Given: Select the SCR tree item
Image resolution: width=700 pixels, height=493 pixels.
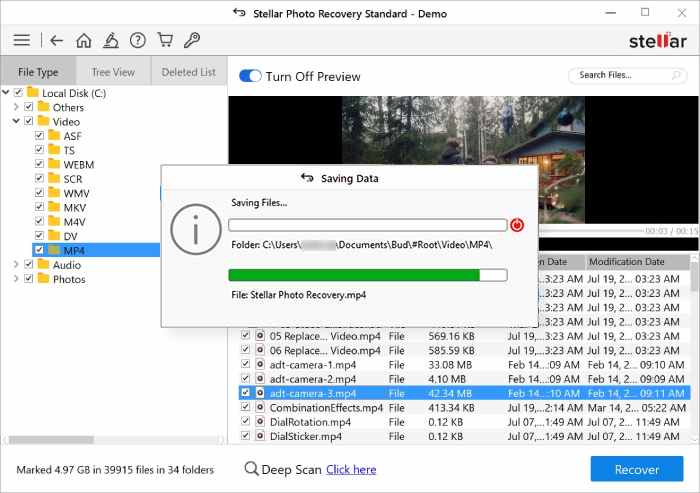Looking at the screenshot, I should 73,179.
